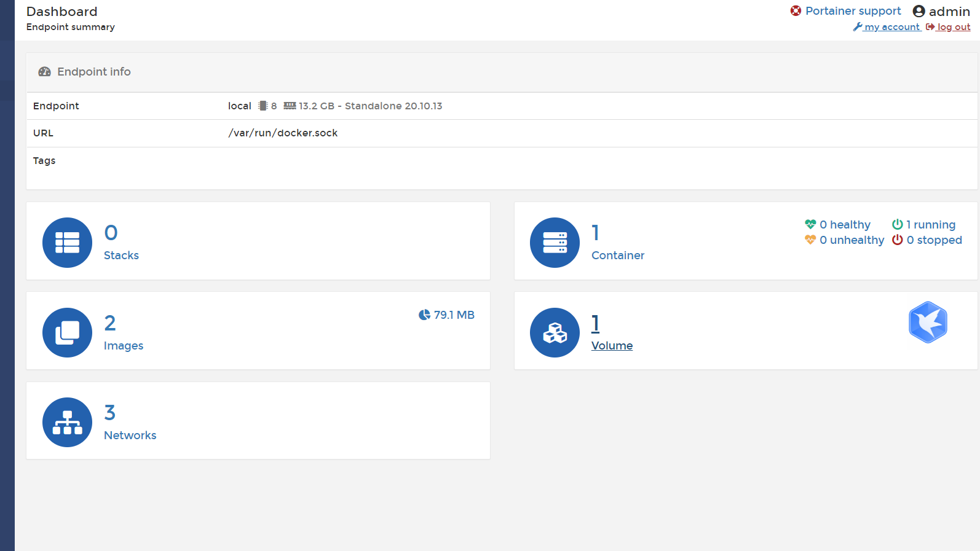Click 'Standalone 20.10.13' text
This screenshot has height=551, width=980.
click(x=393, y=106)
